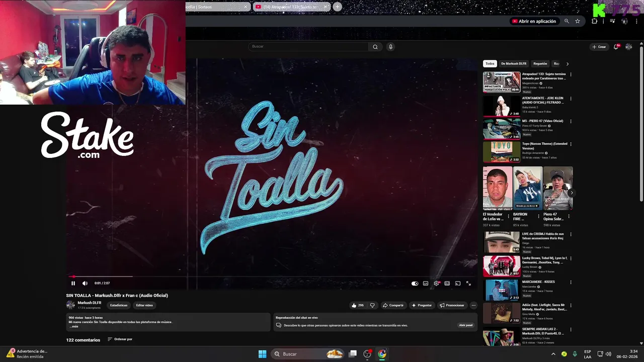Click the YouTube Buscar search field

(308, 46)
